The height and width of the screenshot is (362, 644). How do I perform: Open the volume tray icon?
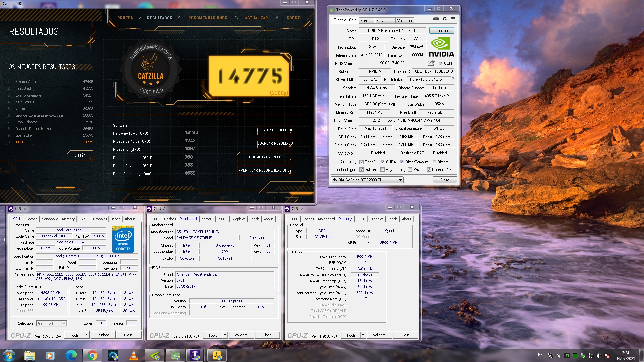[599, 356]
